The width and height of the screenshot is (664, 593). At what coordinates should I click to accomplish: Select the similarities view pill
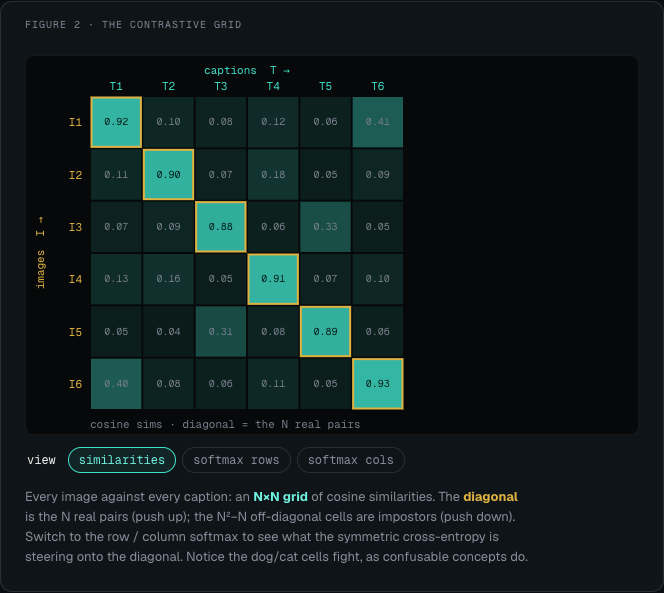coord(122,460)
